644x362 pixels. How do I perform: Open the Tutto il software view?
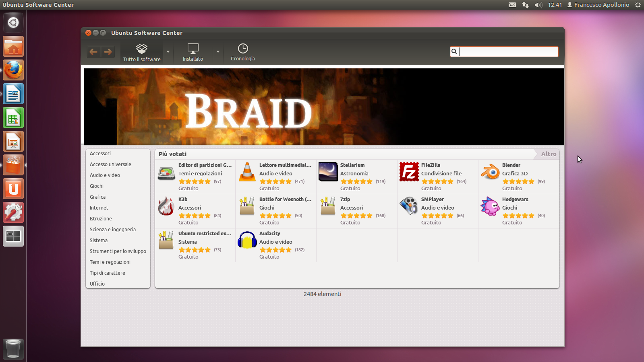point(142,52)
